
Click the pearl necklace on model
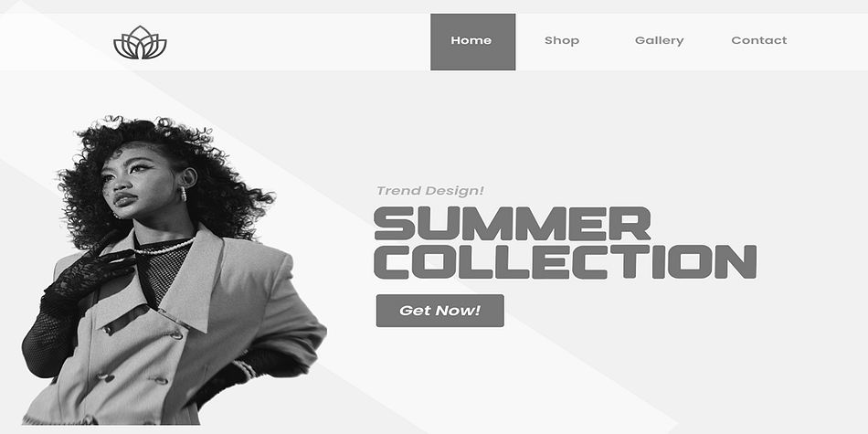[165, 248]
